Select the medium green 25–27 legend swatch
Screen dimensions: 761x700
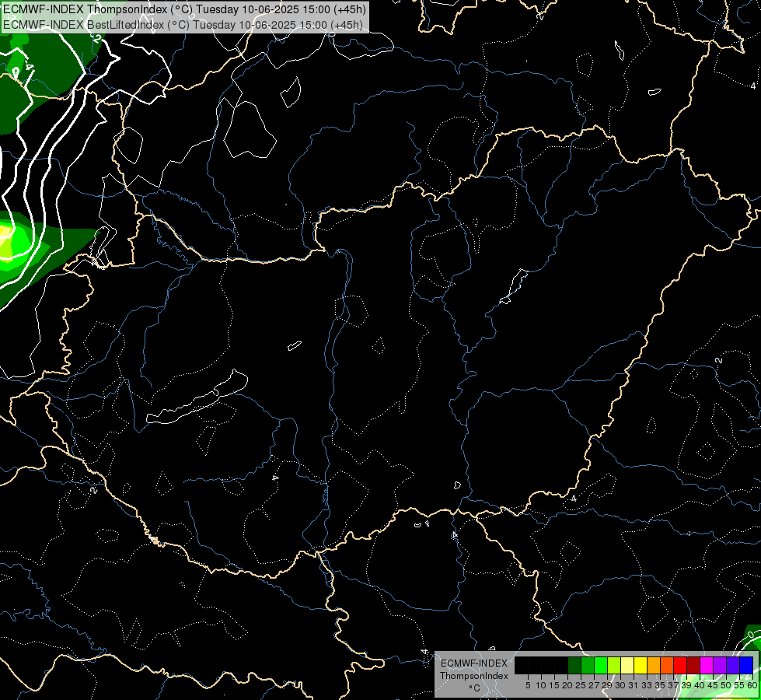pos(588,665)
